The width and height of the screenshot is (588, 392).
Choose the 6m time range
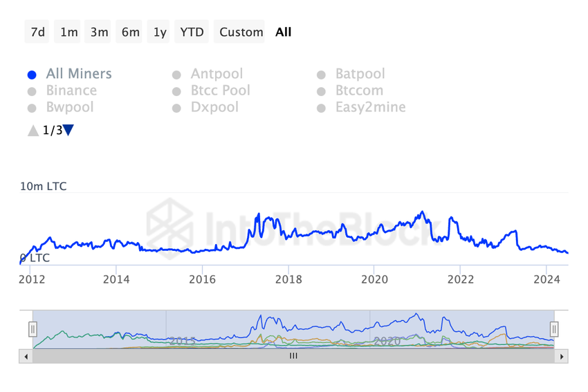pos(130,32)
